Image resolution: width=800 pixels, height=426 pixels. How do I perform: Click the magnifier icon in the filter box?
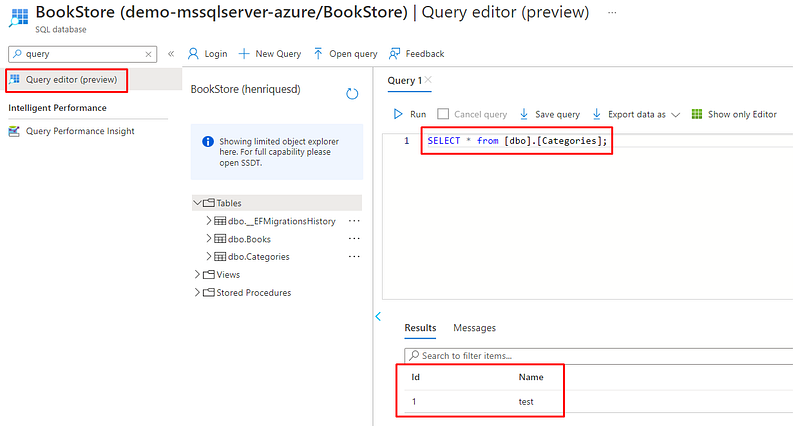point(414,355)
